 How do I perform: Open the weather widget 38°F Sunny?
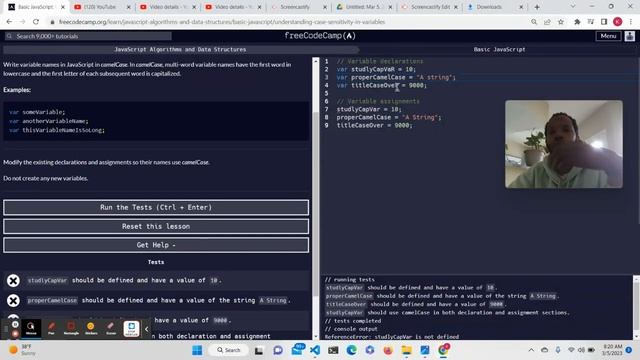click(x=22, y=350)
